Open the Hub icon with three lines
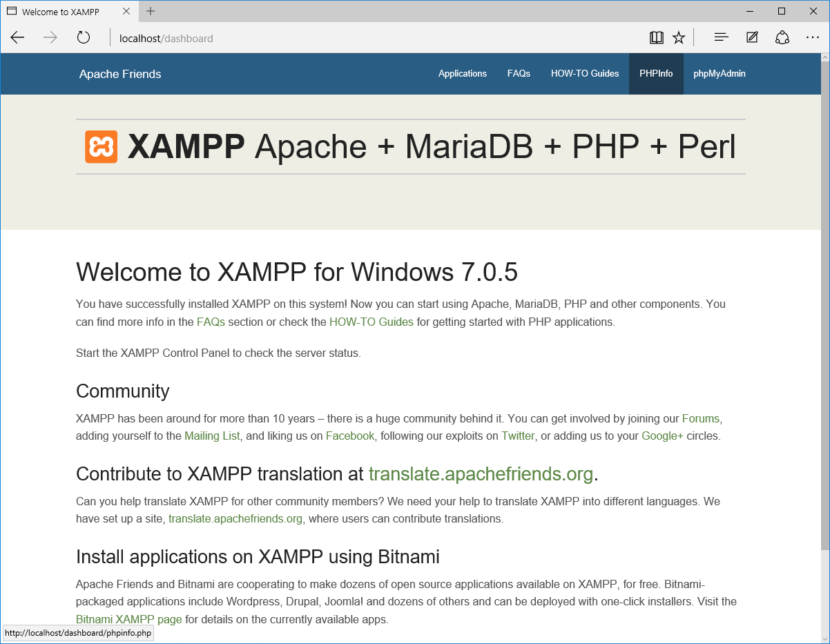 (721, 38)
